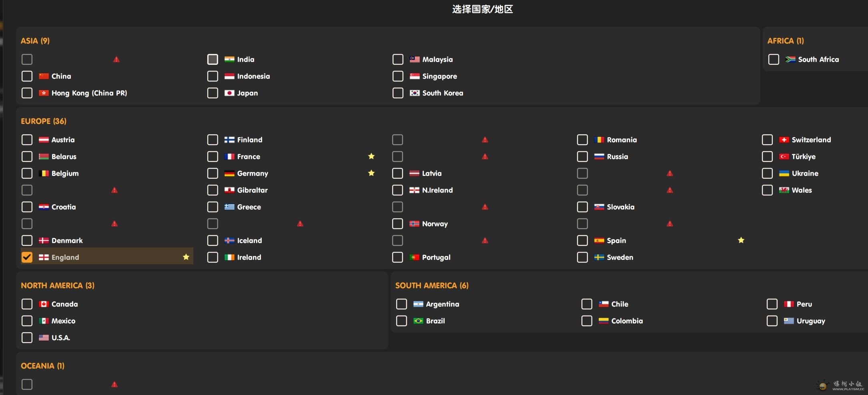Click the Slovakia label

point(620,207)
